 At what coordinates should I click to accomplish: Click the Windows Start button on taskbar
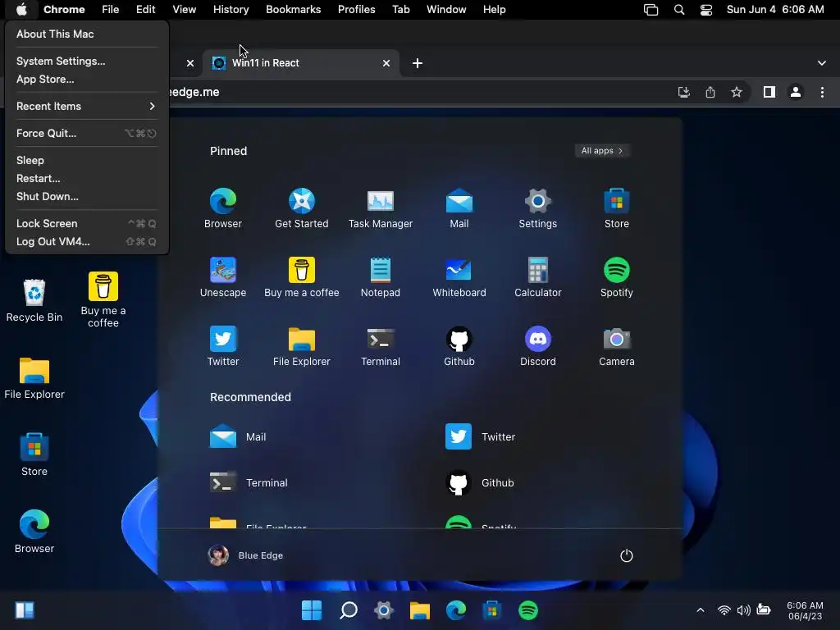click(x=311, y=610)
